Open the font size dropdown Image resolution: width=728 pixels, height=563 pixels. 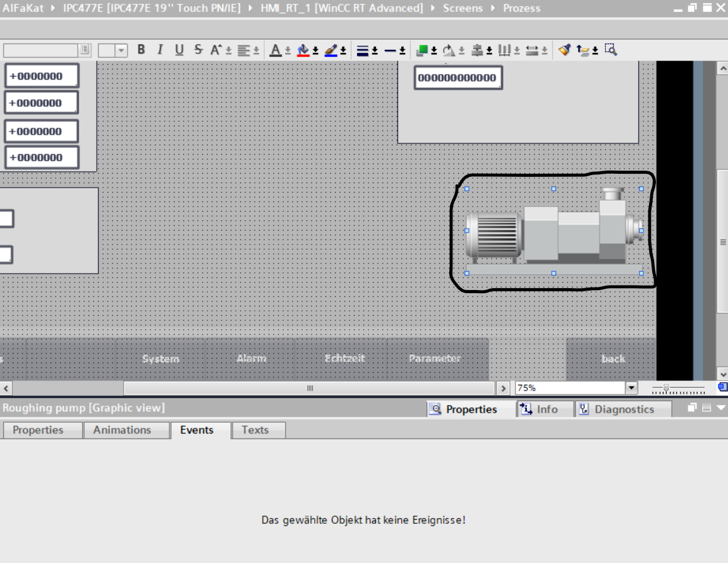click(121, 51)
